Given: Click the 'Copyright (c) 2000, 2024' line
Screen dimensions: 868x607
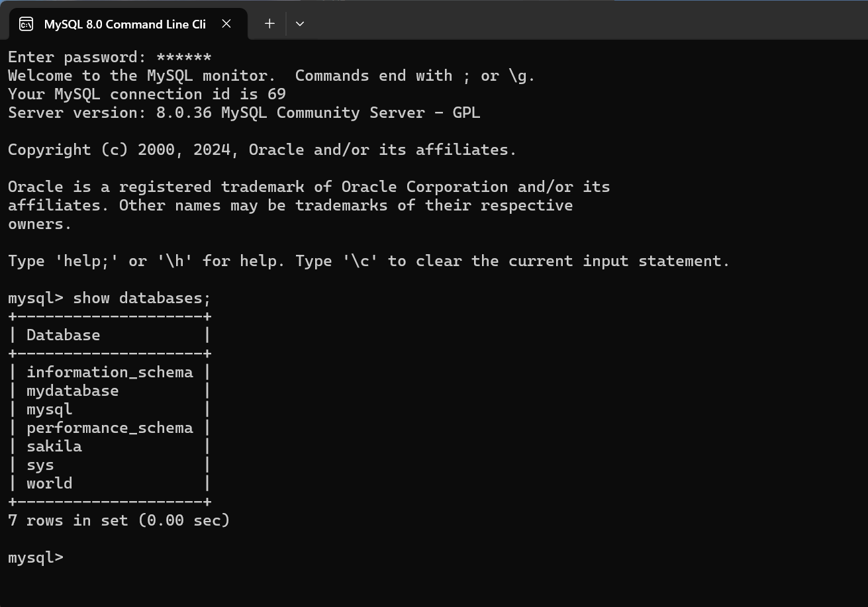Looking at the screenshot, I should pyautogui.click(x=262, y=150).
